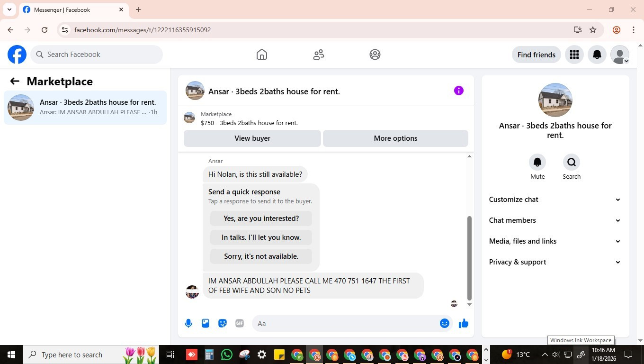Reload the page in browser

coord(45,30)
